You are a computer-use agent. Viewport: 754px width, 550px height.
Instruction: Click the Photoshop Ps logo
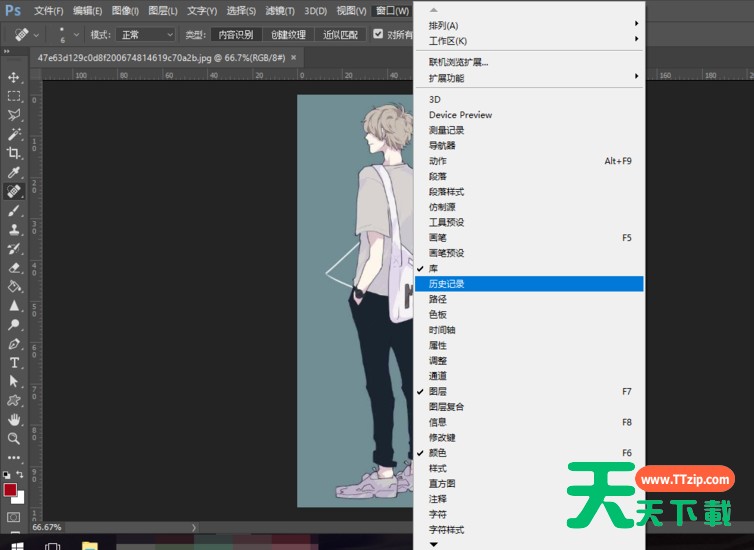point(13,10)
